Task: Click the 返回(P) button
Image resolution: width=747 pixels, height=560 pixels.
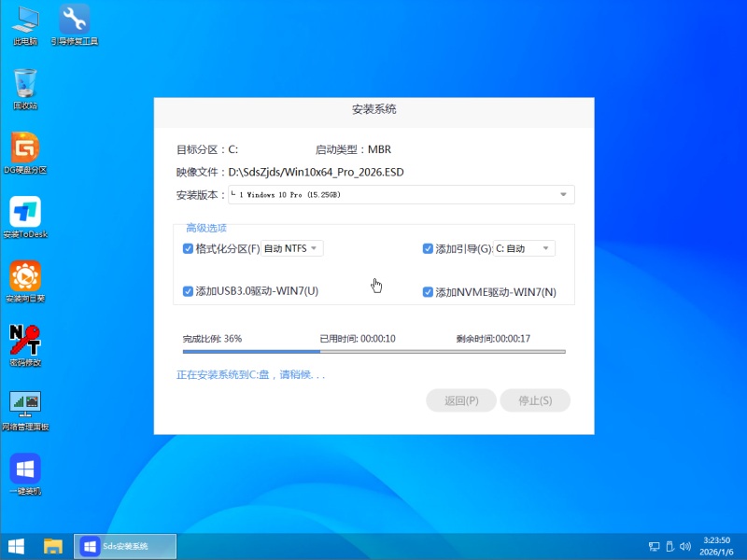Action: (461, 400)
